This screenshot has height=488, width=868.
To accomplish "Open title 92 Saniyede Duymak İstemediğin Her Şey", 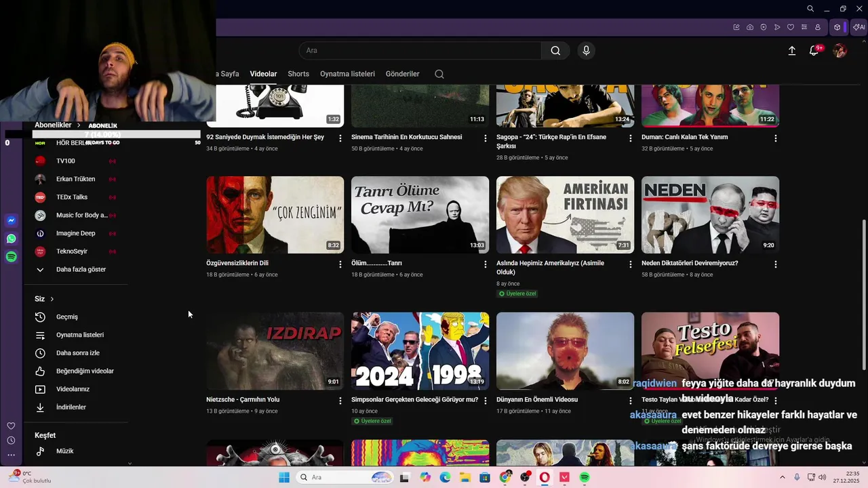I will click(x=265, y=137).
